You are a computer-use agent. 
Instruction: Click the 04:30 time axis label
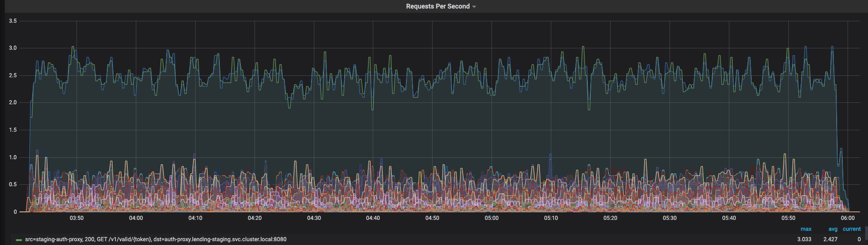[x=314, y=218]
